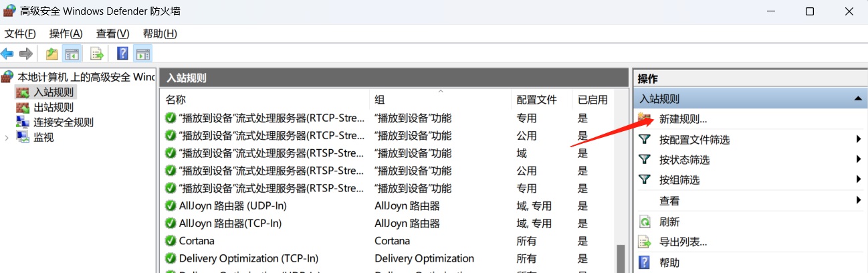Click 导出列表... in the Actions pane

pyautogui.click(x=683, y=242)
